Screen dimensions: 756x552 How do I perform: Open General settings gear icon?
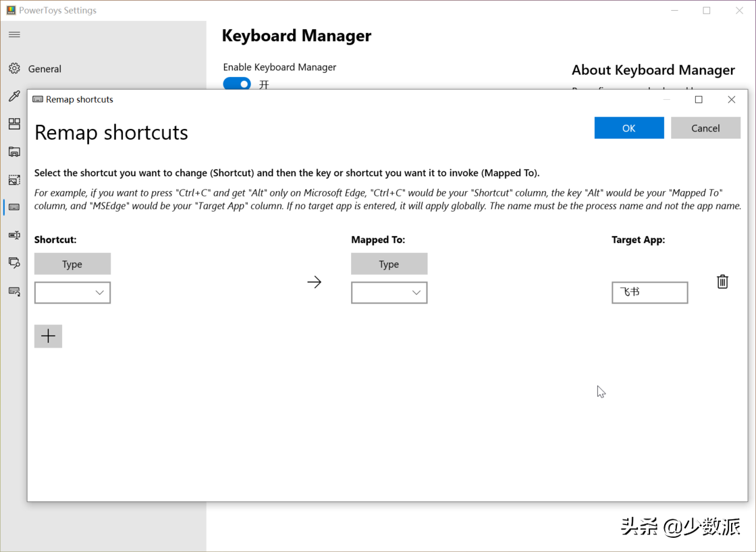click(x=14, y=68)
